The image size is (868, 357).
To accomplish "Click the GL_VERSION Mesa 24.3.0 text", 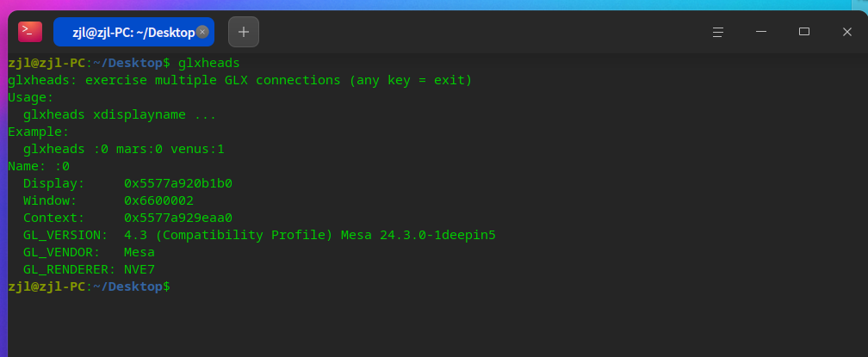I will tap(418, 235).
